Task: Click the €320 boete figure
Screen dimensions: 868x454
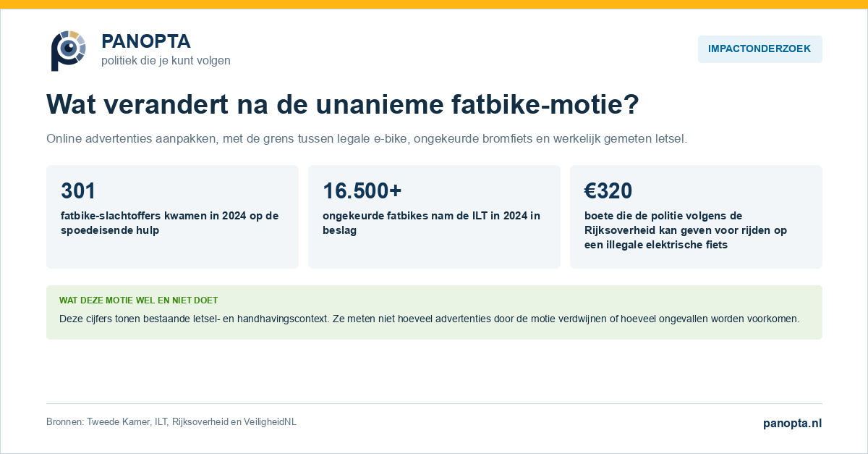Action: (x=608, y=190)
